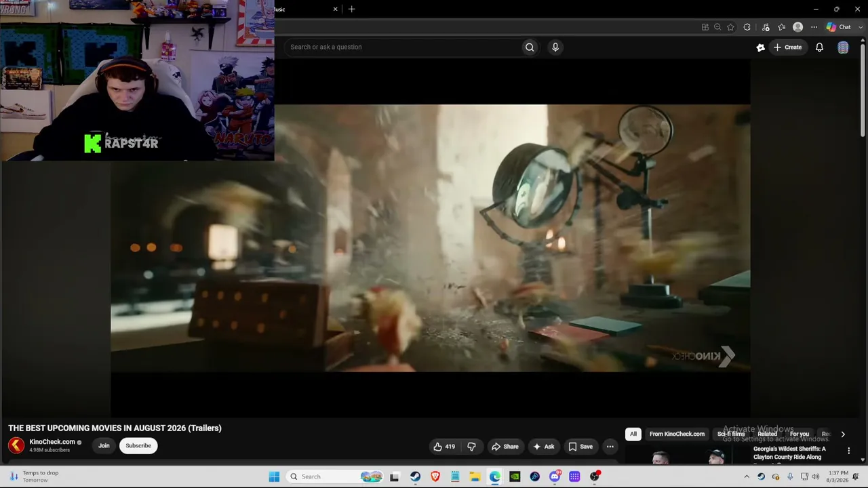Click the Join channel button
Viewport: 868px width, 488px height.
(x=104, y=445)
